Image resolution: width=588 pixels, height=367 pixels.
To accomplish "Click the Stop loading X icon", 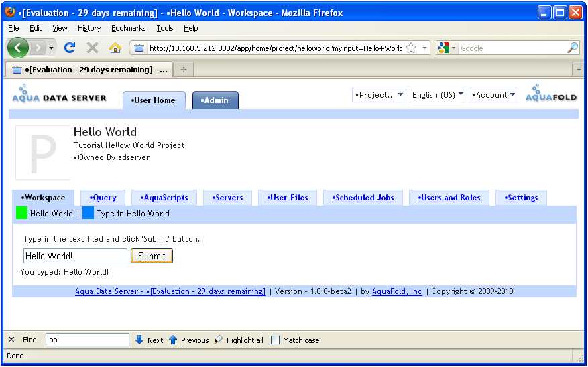I will [x=93, y=48].
